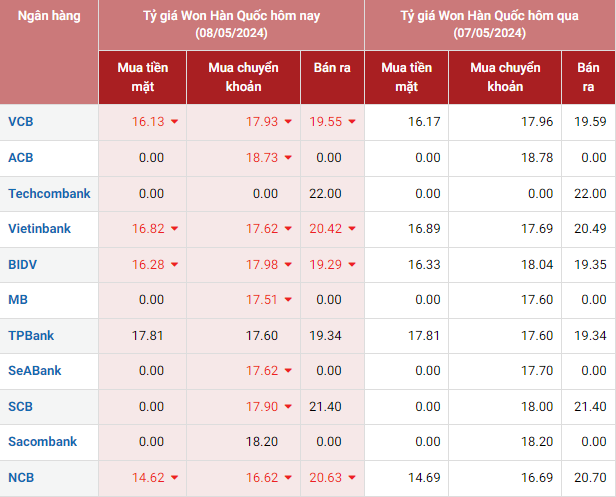The width and height of the screenshot is (616, 497).
Task: Open the VCB bank link
Action: point(20,122)
